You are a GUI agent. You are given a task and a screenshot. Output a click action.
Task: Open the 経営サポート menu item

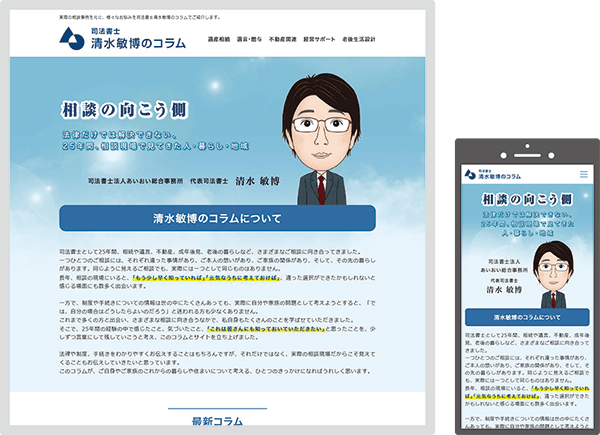319,39
